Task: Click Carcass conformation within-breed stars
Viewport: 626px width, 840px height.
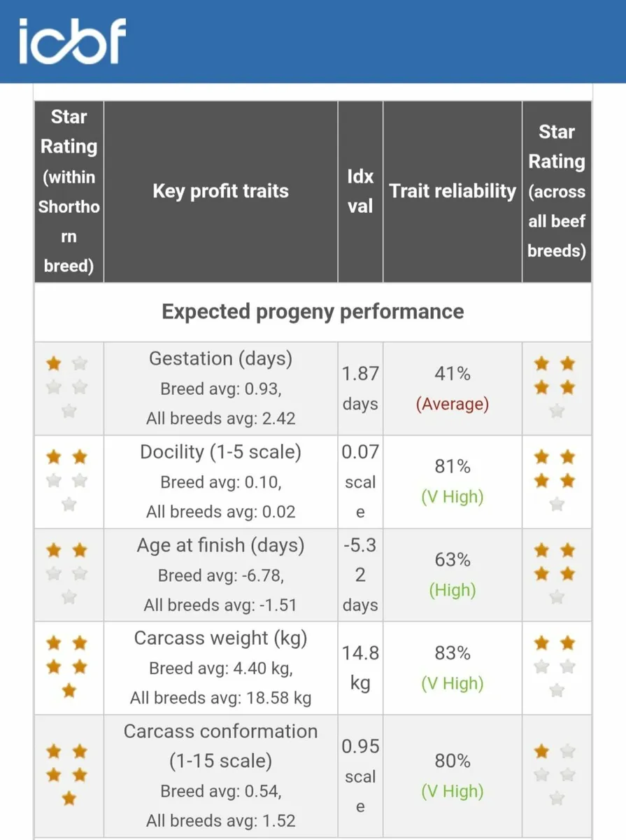Action: tap(67, 774)
